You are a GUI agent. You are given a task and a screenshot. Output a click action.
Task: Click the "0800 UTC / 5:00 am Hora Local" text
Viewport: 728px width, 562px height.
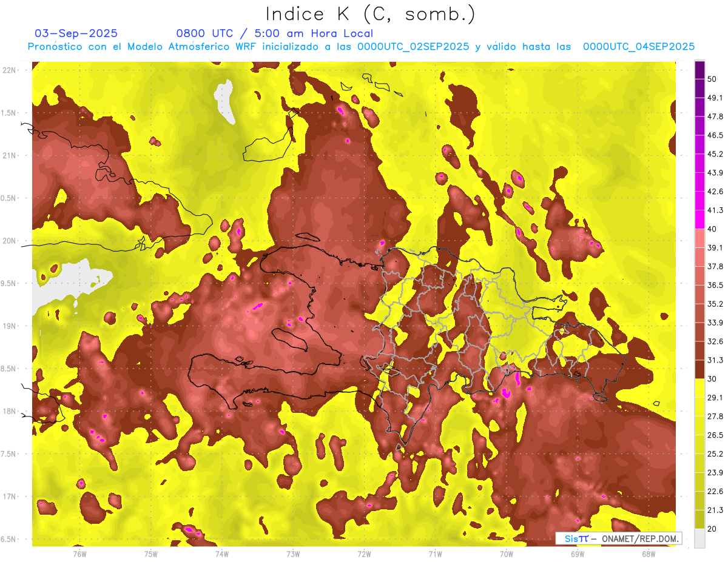[275, 33]
